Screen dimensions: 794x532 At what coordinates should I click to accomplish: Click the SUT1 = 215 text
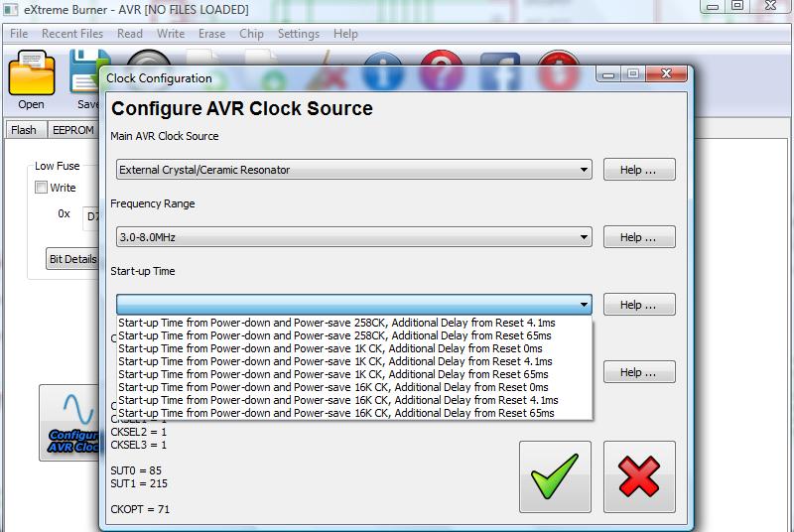pos(139,483)
